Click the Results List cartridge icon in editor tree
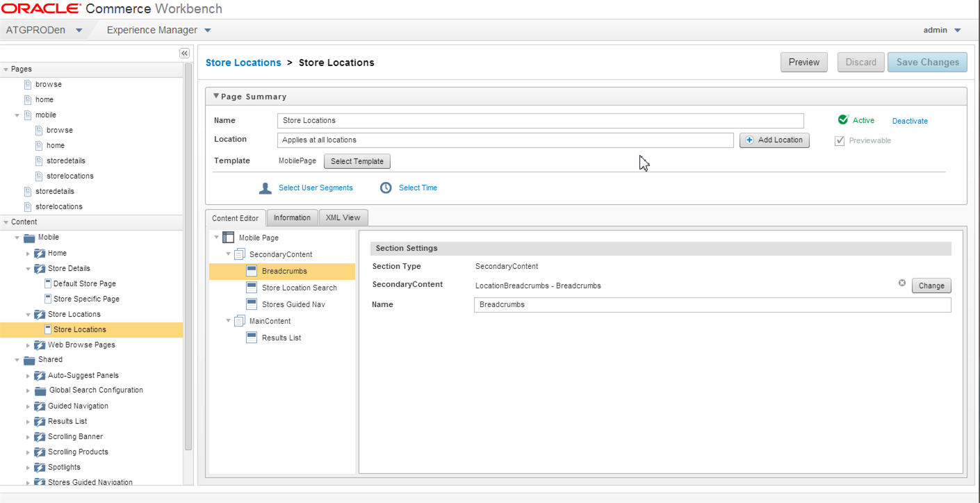The width and height of the screenshot is (980, 503). click(252, 338)
